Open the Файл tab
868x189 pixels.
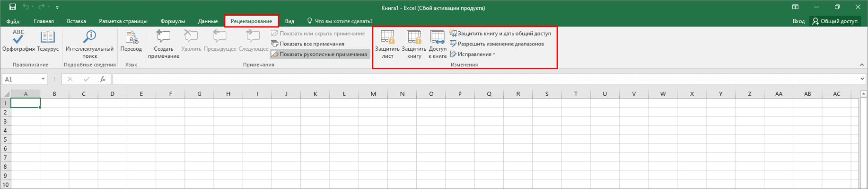[13, 21]
